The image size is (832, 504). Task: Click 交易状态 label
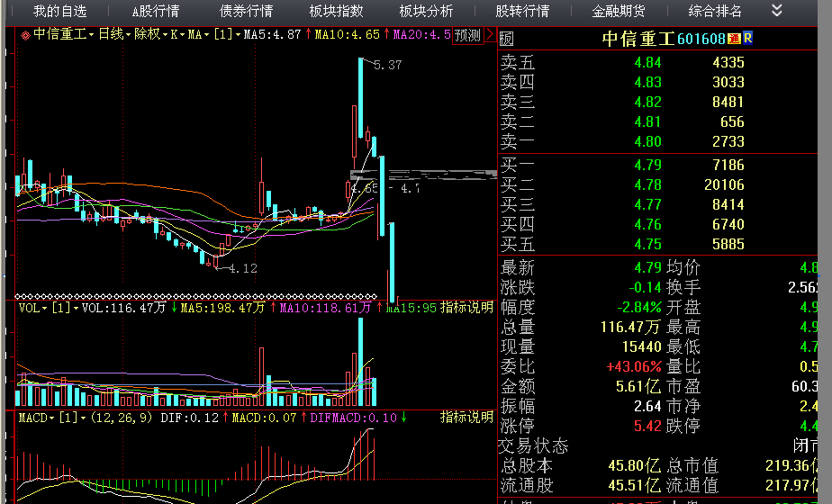[533, 445]
